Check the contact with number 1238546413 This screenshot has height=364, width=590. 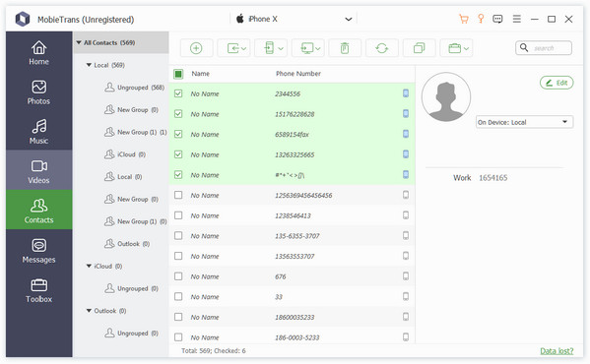178,215
